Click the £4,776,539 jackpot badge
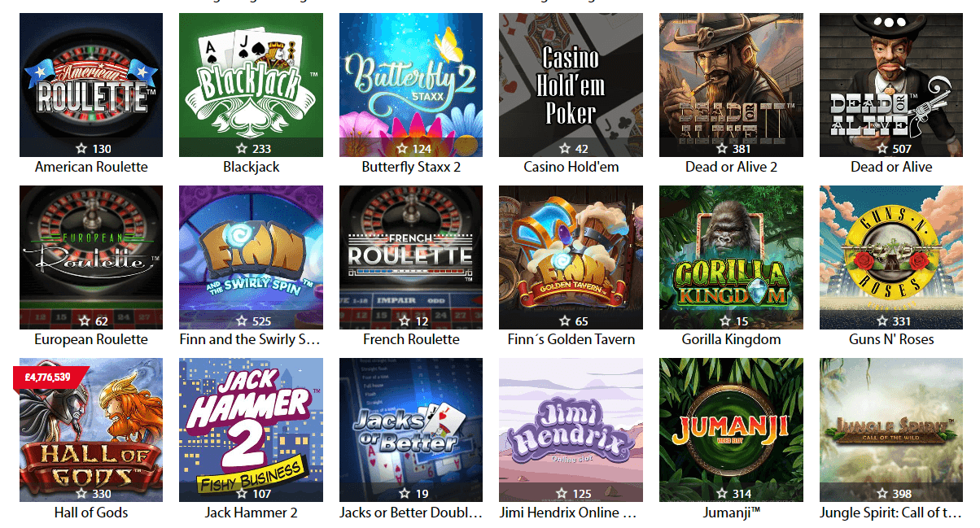 pyautogui.click(x=49, y=377)
